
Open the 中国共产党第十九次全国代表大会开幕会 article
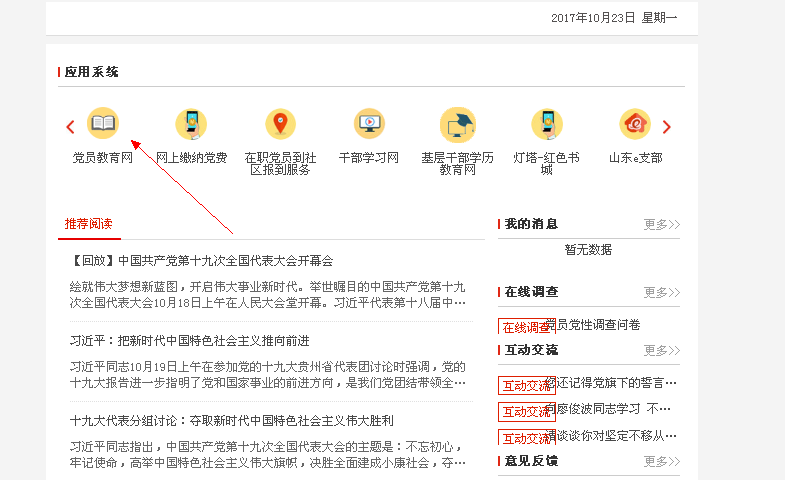[x=202, y=261]
